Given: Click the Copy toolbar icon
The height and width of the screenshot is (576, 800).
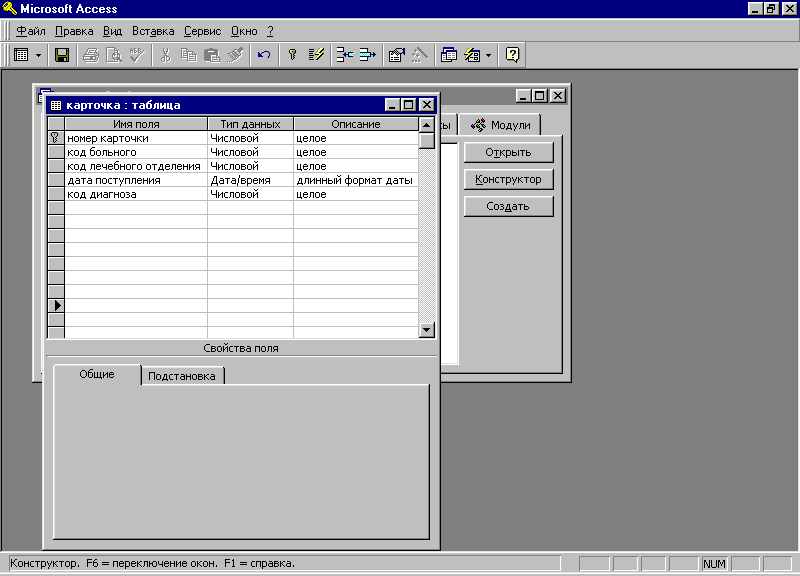Looking at the screenshot, I should pyautogui.click(x=188, y=55).
